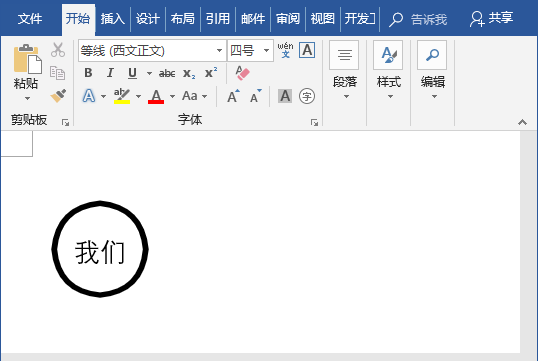Switch to the 开发 Developer tab

[360, 19]
